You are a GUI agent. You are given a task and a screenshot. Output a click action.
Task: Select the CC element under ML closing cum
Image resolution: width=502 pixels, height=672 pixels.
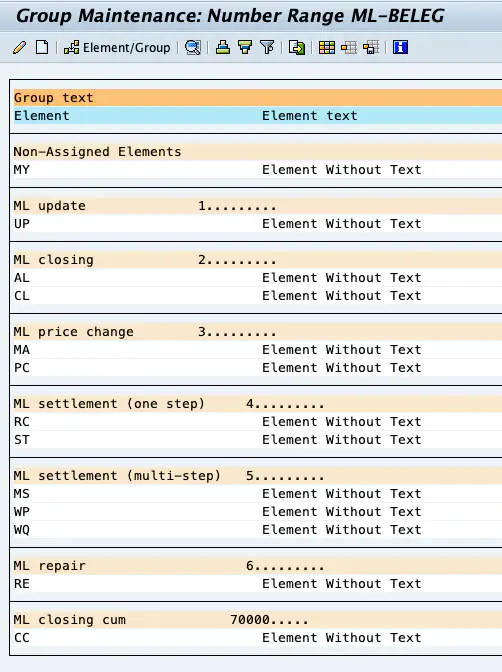click(22, 638)
